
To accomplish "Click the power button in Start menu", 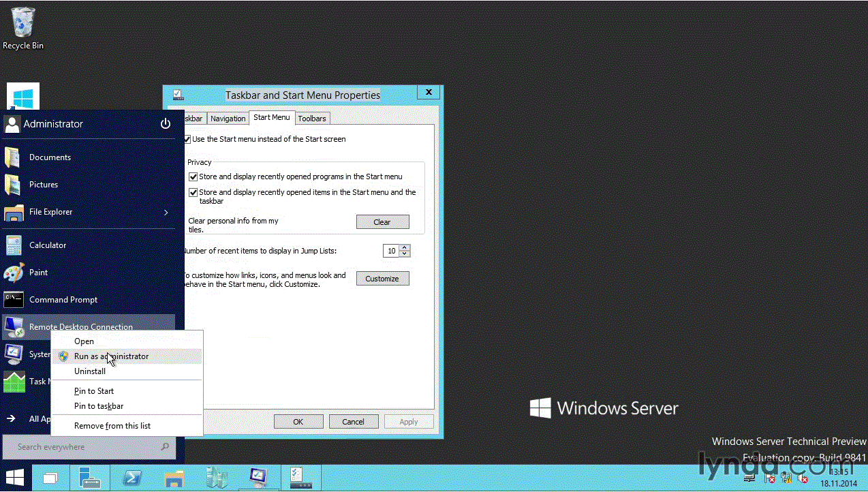I will (166, 124).
